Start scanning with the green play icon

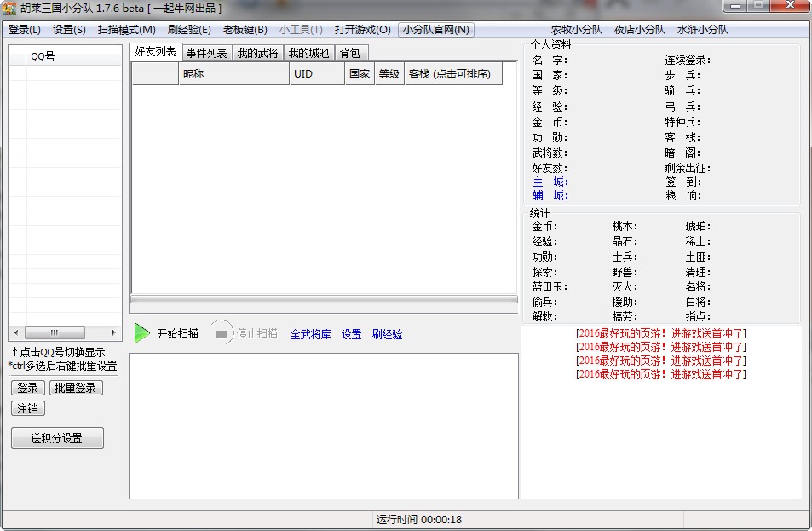[x=142, y=333]
